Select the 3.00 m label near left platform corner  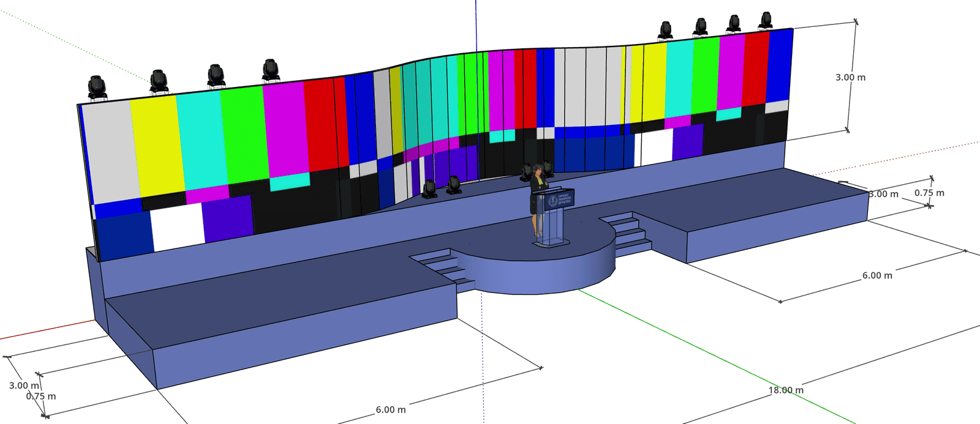pyautogui.click(x=24, y=385)
